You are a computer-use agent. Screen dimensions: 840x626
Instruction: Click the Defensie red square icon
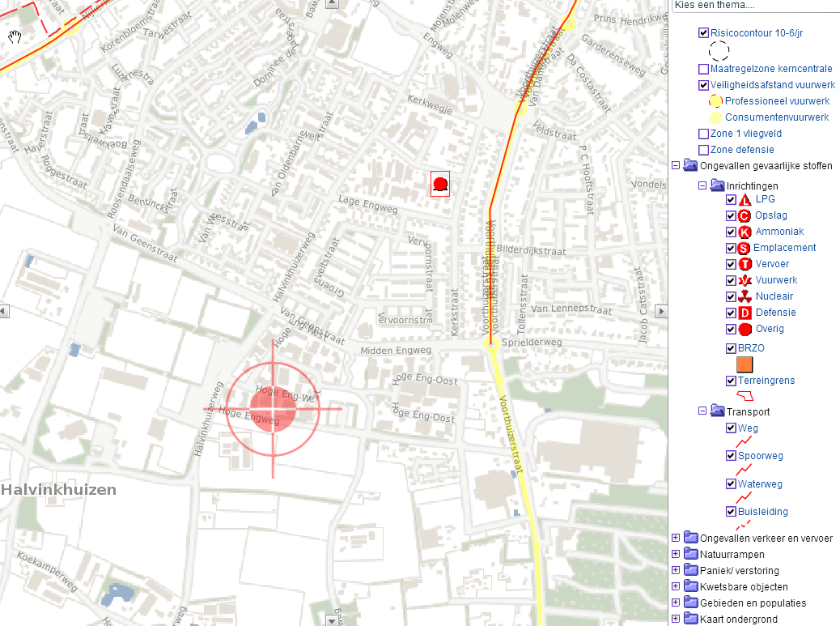click(x=745, y=313)
